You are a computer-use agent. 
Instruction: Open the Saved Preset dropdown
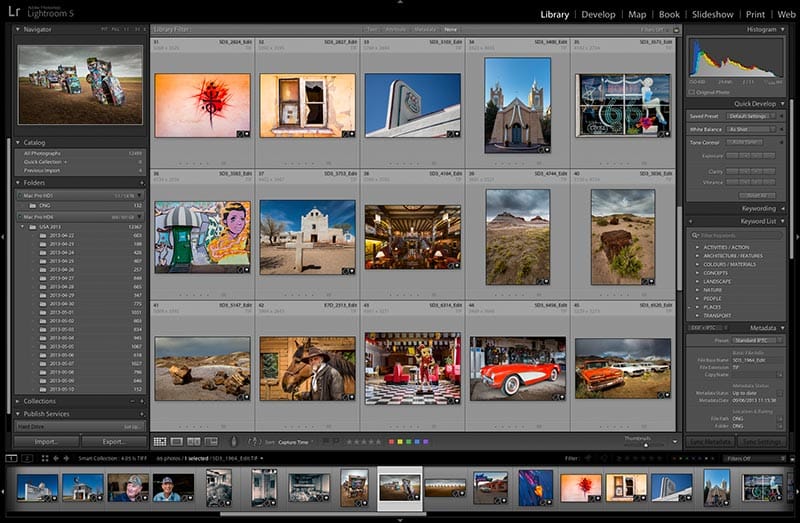752,116
